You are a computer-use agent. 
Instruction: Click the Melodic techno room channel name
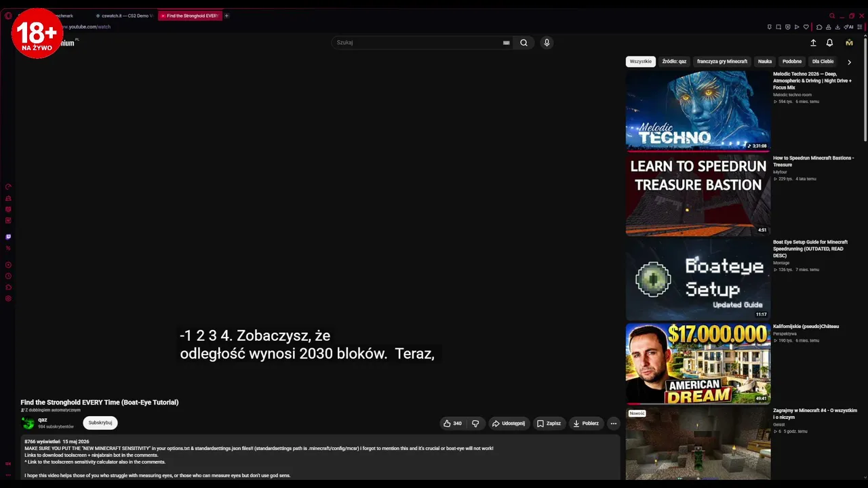[x=792, y=95]
